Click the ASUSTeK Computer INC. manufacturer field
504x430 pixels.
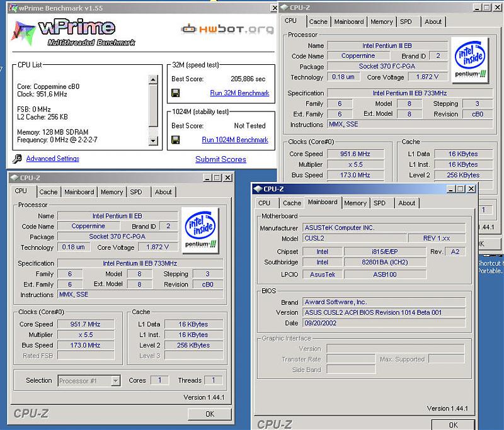tap(384, 228)
